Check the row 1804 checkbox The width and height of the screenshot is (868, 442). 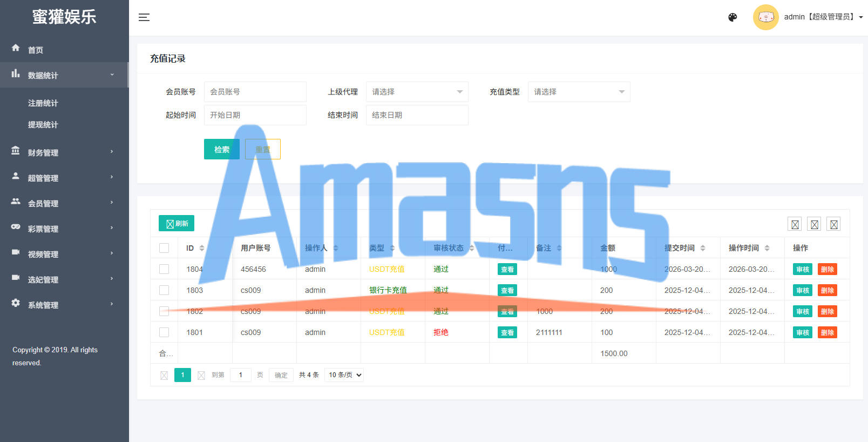coord(164,269)
